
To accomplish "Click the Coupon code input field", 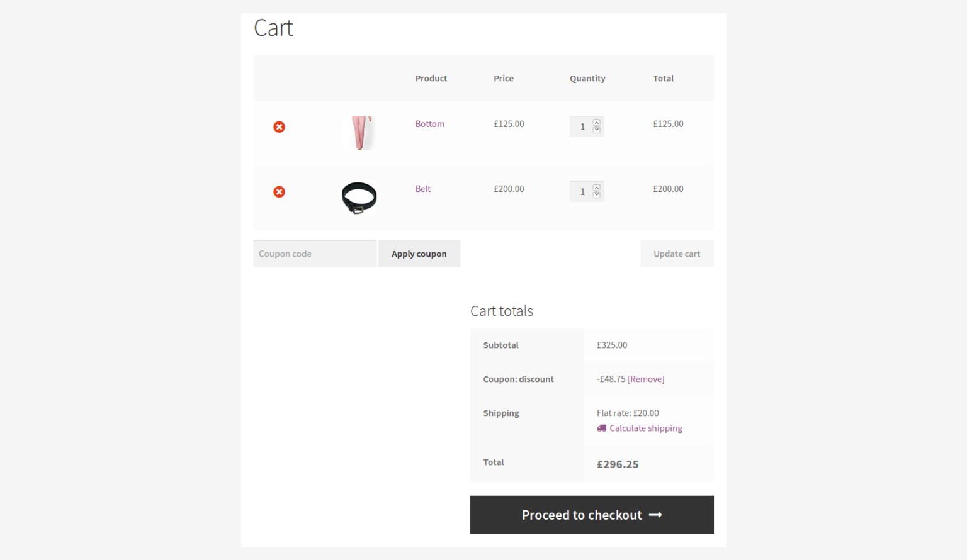I will point(315,253).
